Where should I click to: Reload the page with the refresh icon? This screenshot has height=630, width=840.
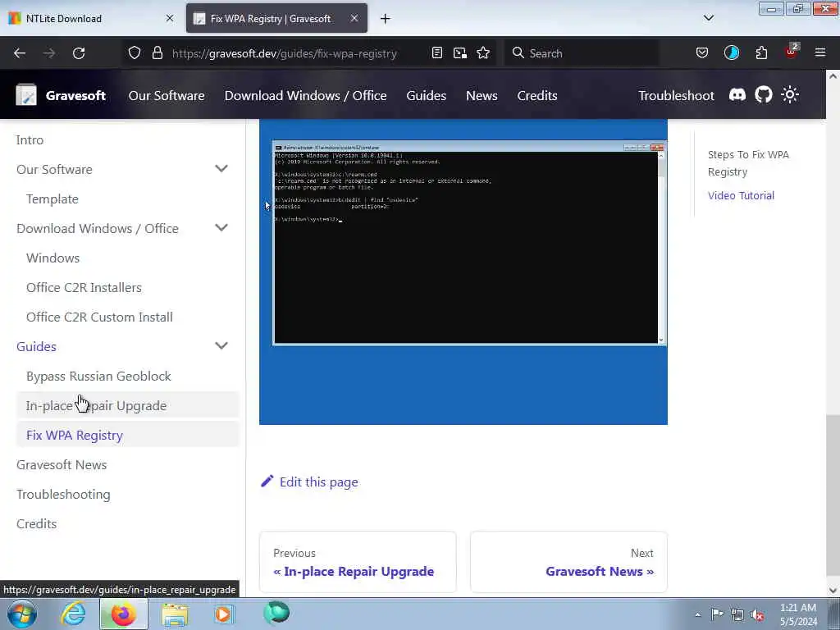tap(79, 53)
